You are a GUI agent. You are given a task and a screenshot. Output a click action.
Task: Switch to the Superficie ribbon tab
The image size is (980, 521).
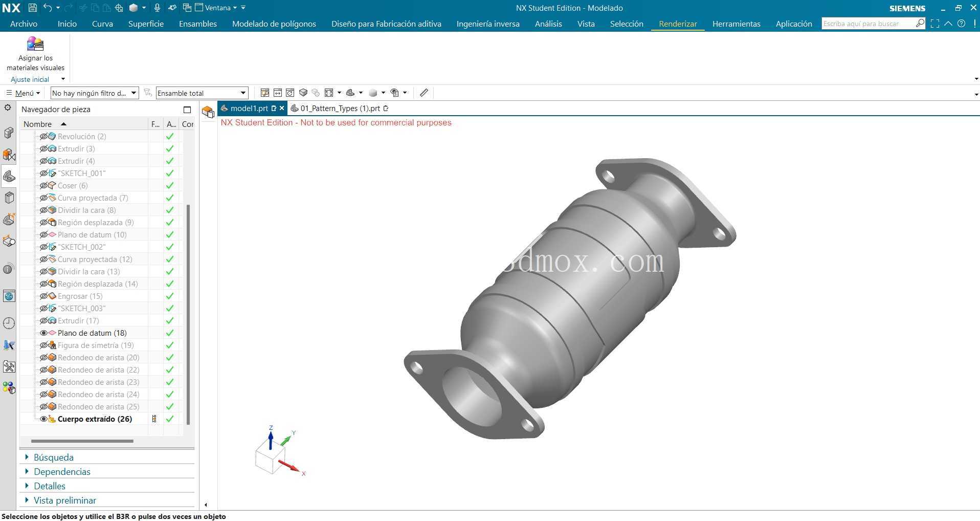pyautogui.click(x=146, y=24)
